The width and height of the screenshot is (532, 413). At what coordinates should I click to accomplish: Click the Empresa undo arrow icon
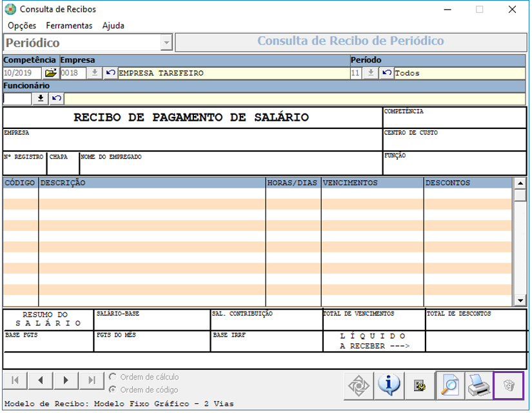(110, 73)
